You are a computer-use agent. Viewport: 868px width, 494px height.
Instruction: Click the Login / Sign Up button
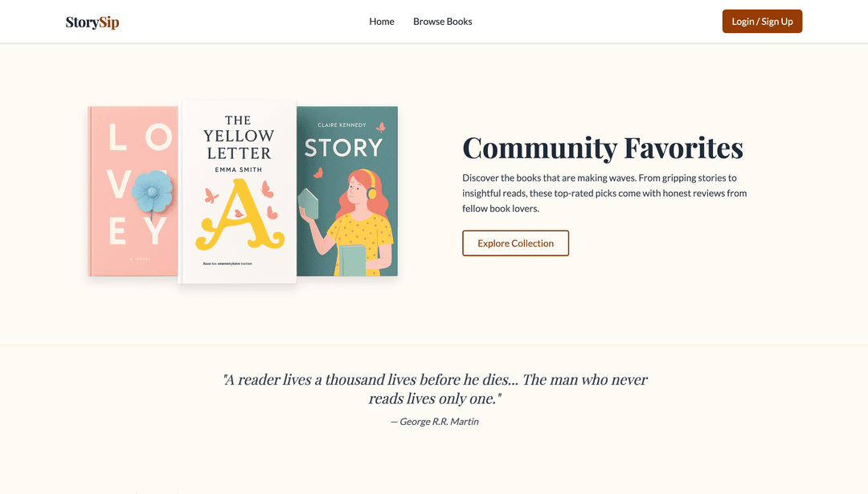pos(762,21)
